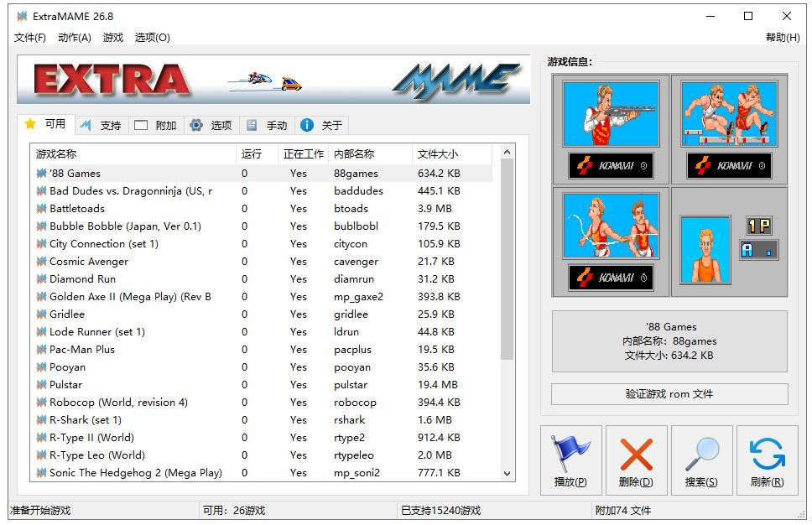This screenshot has height=525, width=812.
Task: Sort list by 内部名称 column header
Action: 370,153
